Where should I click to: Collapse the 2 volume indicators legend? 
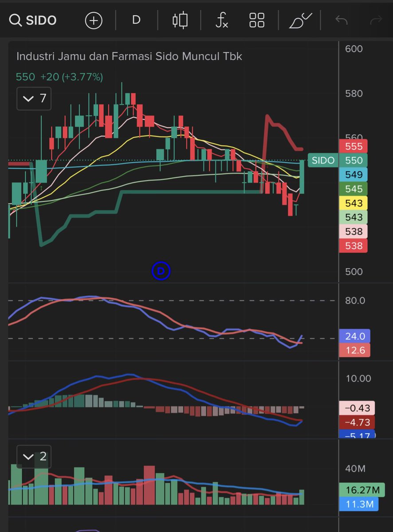pyautogui.click(x=34, y=457)
